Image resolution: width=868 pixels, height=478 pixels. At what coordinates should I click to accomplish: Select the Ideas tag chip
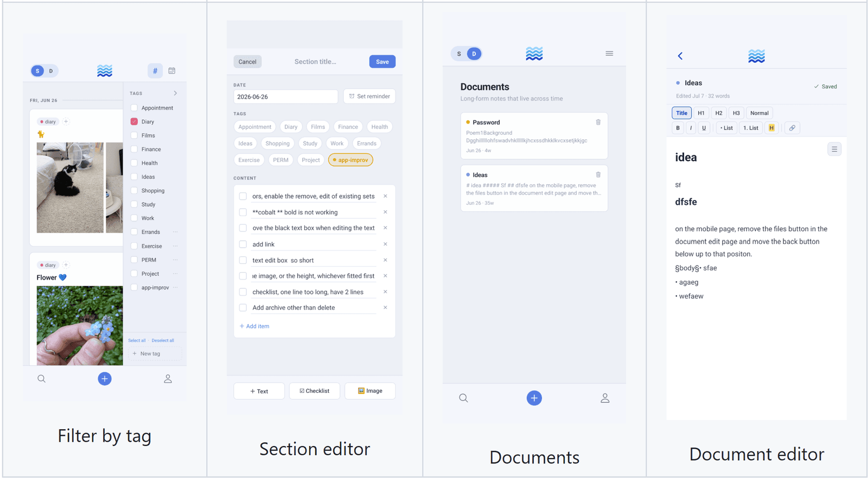pos(245,144)
